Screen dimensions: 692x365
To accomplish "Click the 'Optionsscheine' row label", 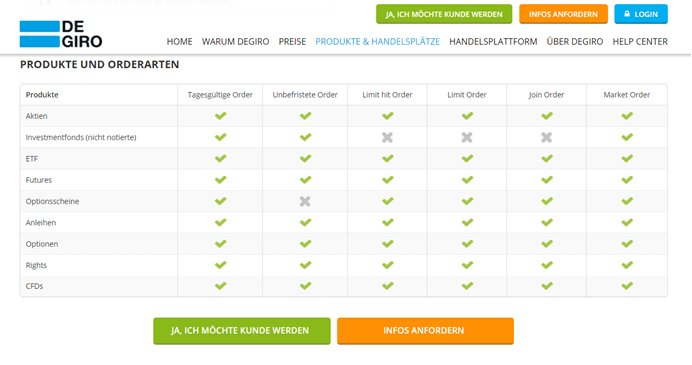I will click(52, 201).
